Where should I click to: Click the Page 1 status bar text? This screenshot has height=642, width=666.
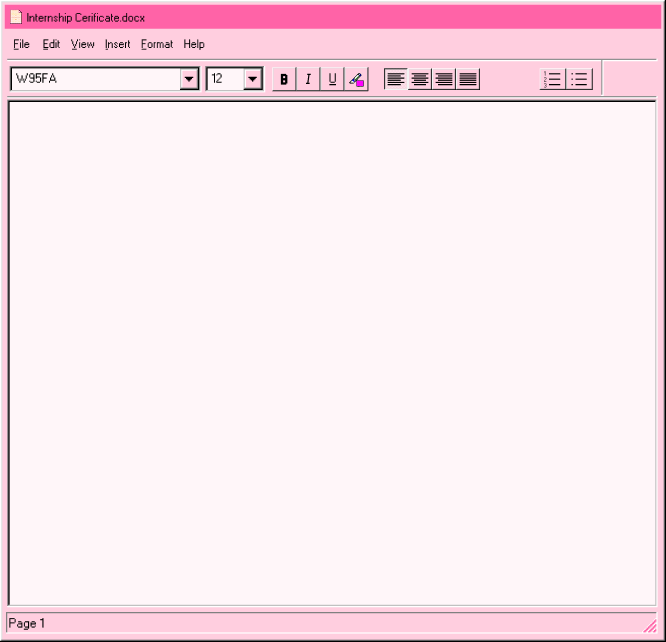(x=27, y=623)
